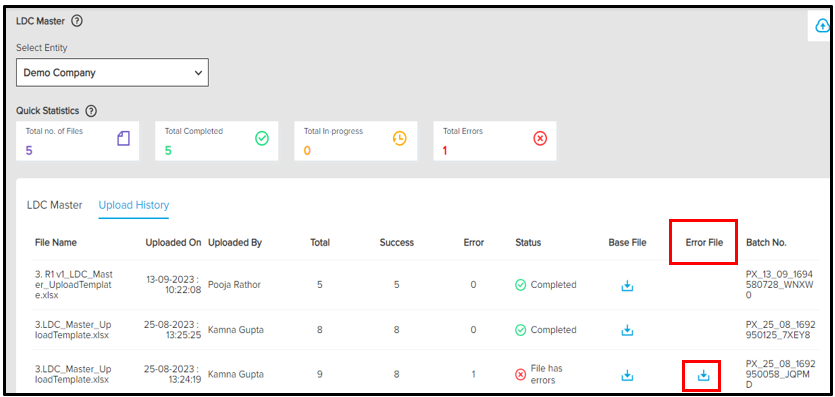The height and width of the screenshot is (397, 835).
Task: Click the Success column header
Action: [397, 243]
